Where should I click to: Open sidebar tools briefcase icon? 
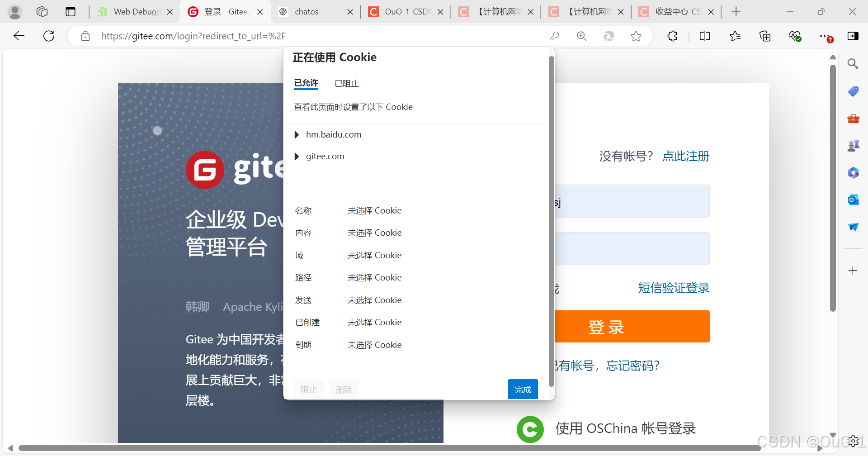[853, 119]
